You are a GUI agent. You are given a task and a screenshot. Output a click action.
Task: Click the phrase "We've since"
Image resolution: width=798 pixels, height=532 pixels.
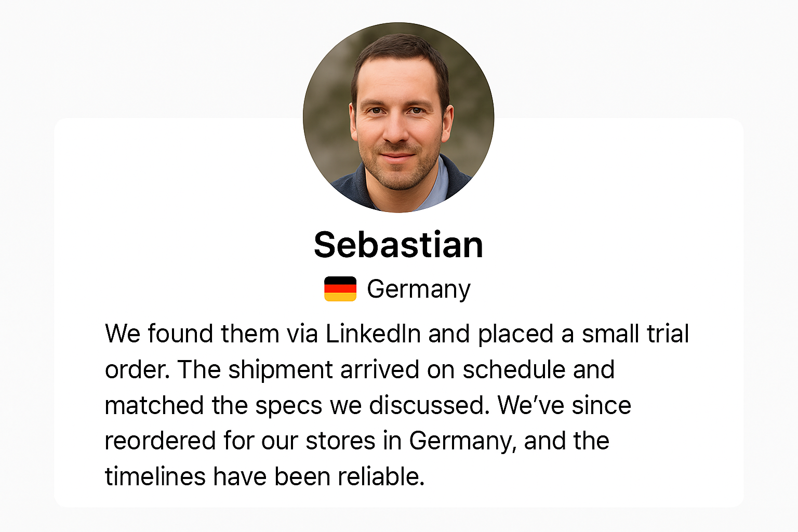click(x=564, y=405)
